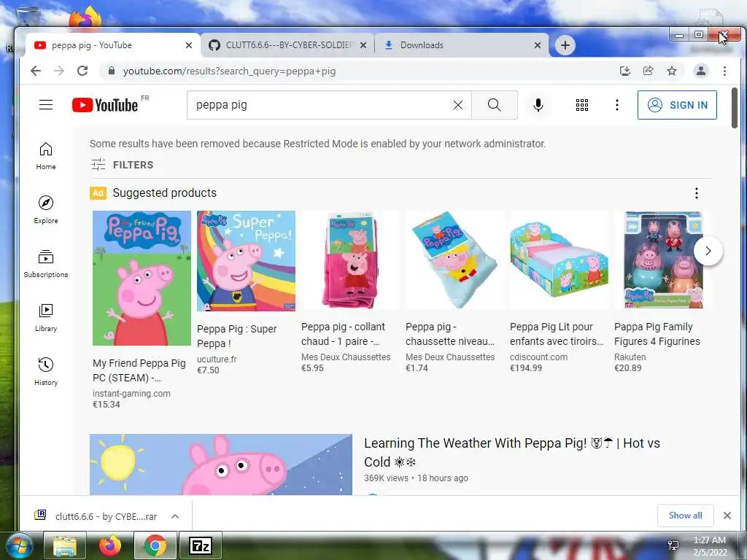Image resolution: width=747 pixels, height=560 pixels.
Task: Click the magnifier search button
Action: tap(494, 105)
